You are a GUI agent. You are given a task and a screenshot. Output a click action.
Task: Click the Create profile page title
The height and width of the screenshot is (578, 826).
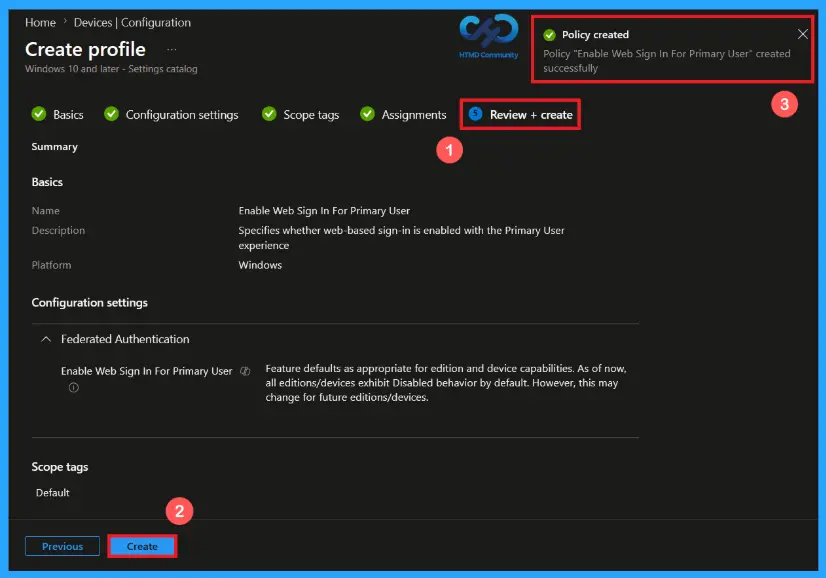coord(85,50)
